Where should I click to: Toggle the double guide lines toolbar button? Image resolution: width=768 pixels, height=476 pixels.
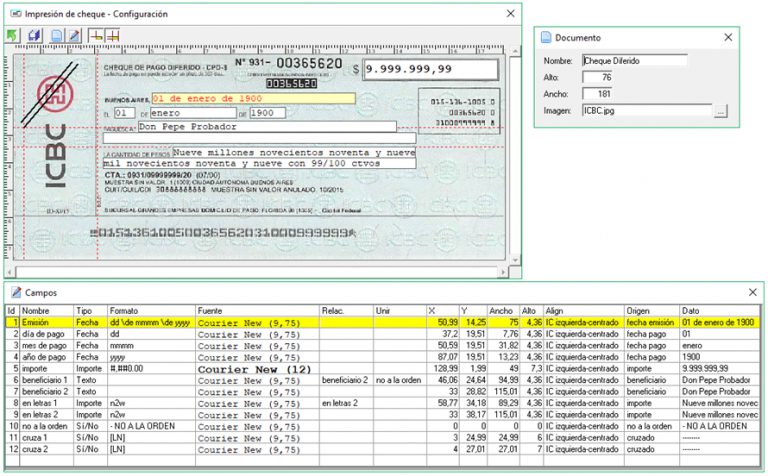click(x=113, y=35)
